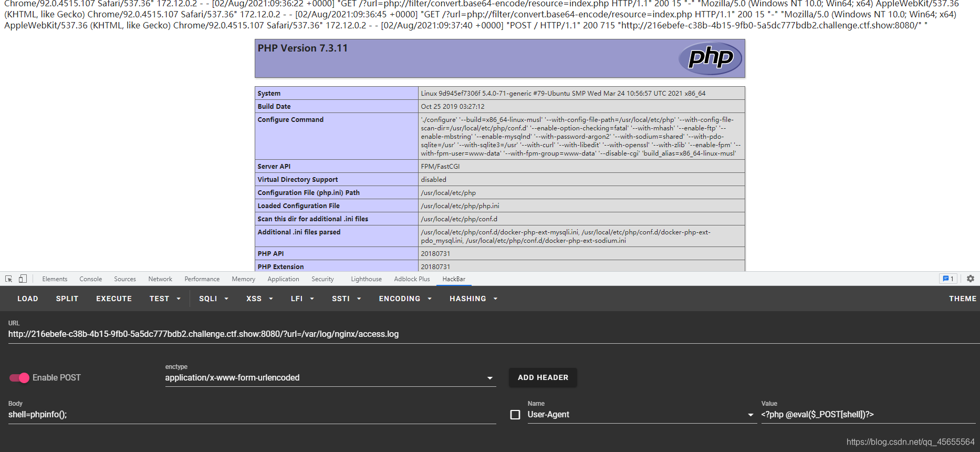Click the 'System' row label
The image size is (980, 452).
tap(269, 94)
